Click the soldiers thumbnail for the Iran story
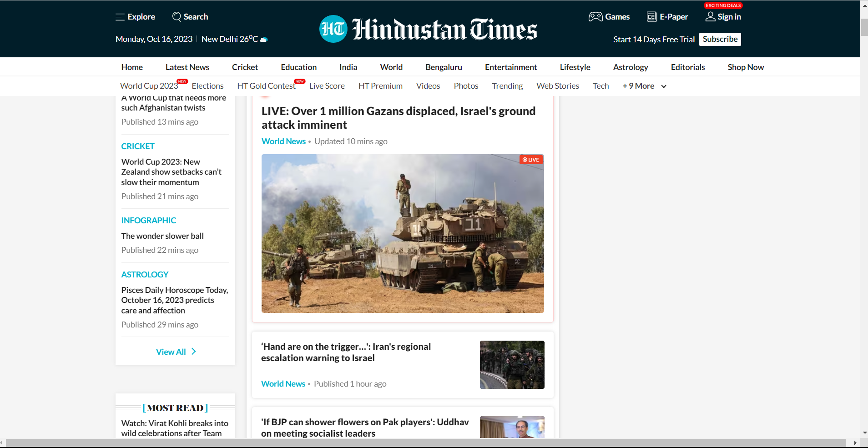The height and width of the screenshot is (448, 868). pos(512,365)
